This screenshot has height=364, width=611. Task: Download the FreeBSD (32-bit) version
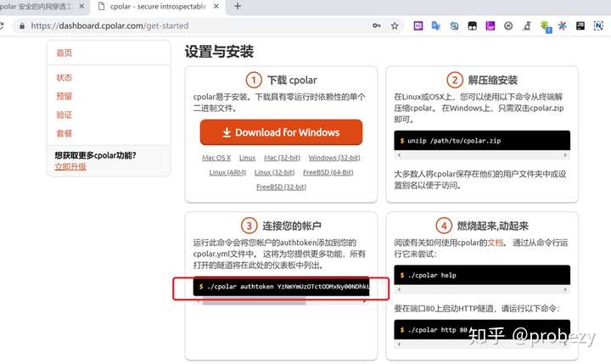click(281, 187)
